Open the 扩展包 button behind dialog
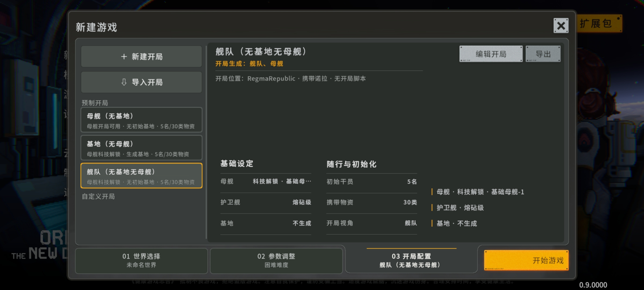644x290 pixels. pos(600,24)
